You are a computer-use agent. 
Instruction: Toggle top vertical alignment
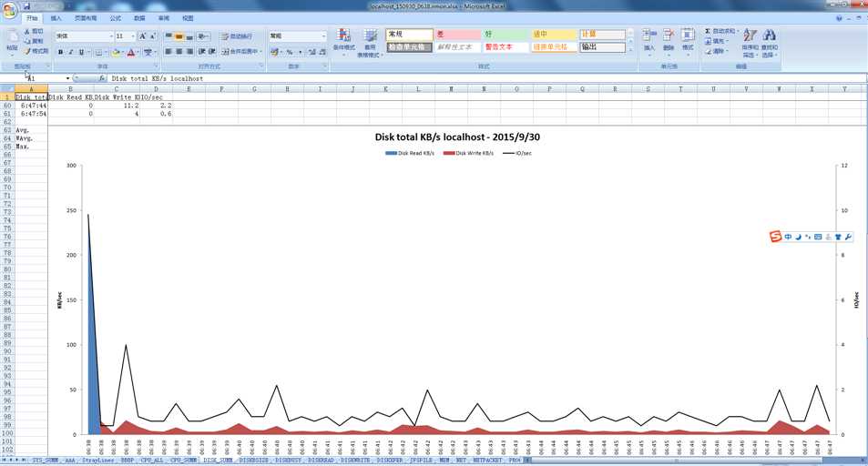point(168,36)
